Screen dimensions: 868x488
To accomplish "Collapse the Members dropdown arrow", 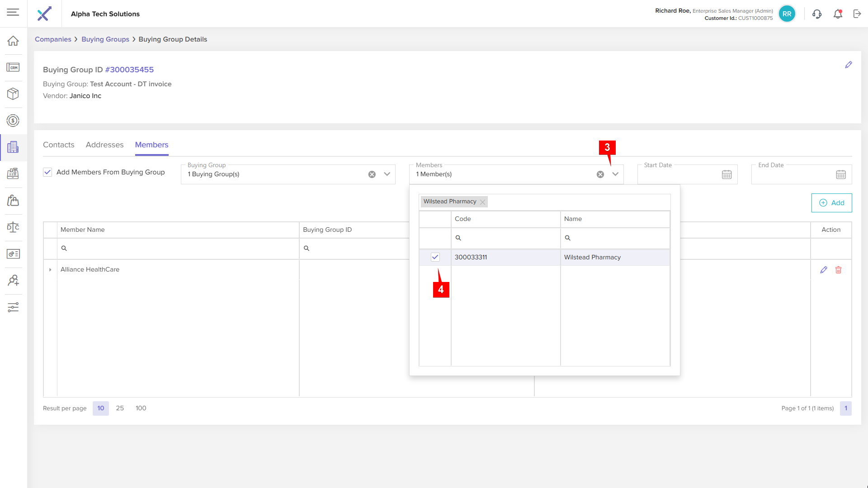I will 615,174.
